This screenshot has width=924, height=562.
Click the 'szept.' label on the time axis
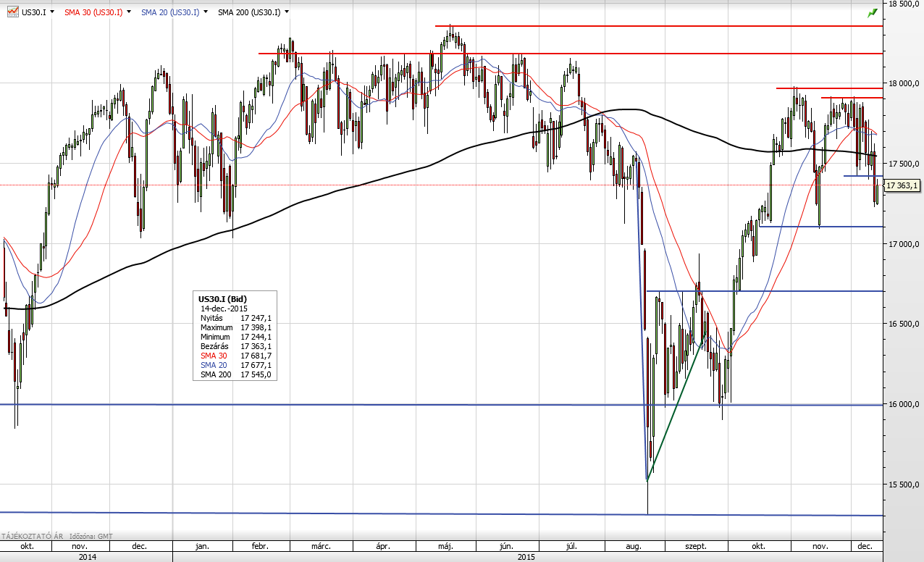coord(697,546)
